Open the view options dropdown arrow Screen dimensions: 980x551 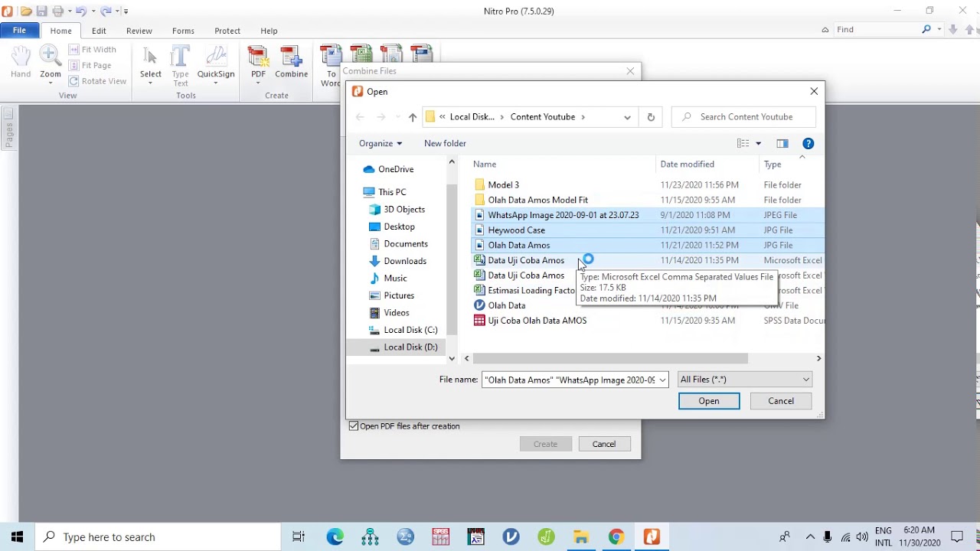point(759,143)
